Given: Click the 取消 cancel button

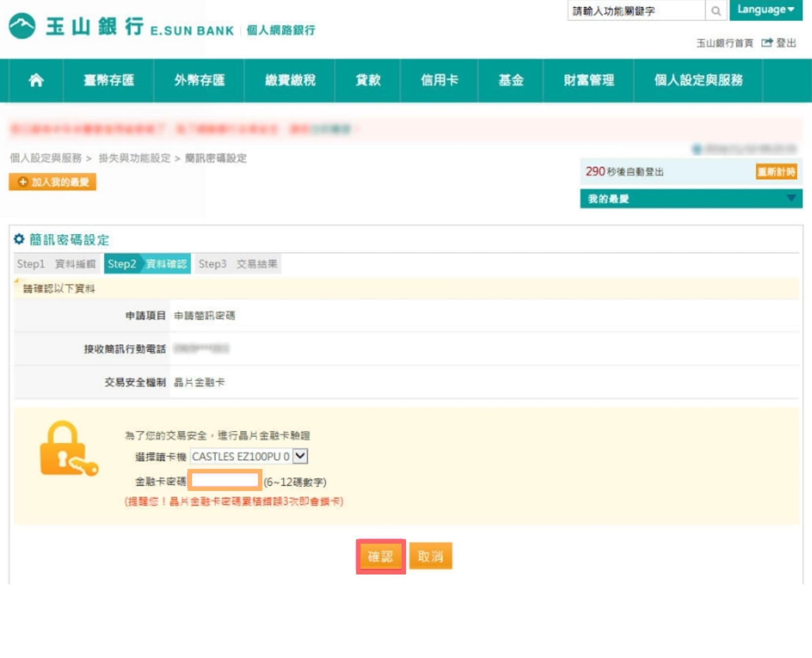Looking at the screenshot, I should tap(430, 556).
